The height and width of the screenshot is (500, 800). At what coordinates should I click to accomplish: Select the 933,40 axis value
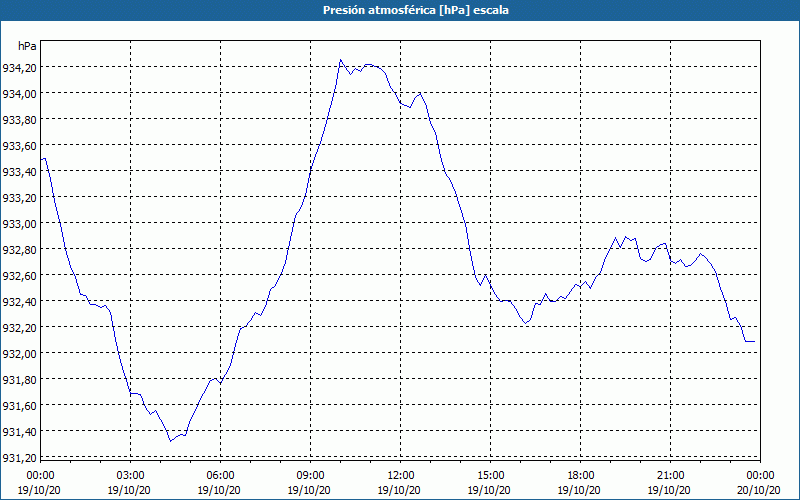[x=19, y=172]
